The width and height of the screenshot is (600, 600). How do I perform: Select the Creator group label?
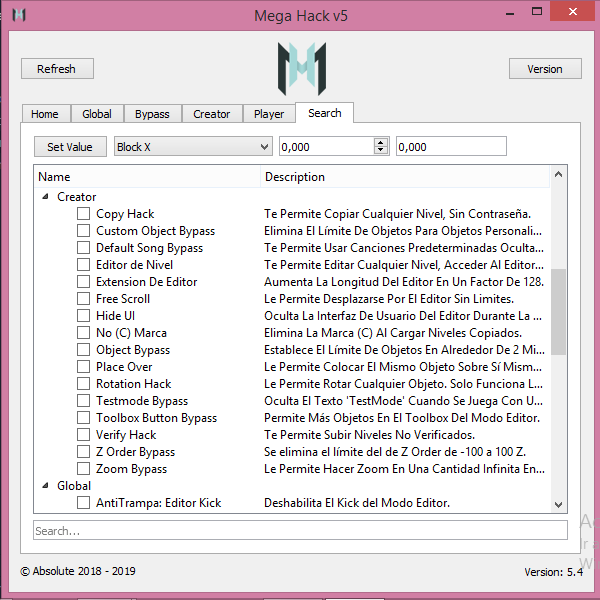tap(77, 197)
